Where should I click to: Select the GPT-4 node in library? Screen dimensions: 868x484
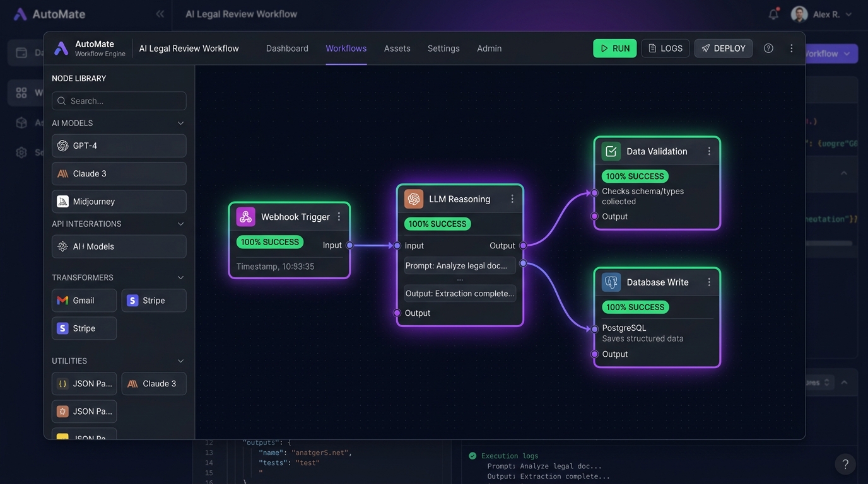coord(119,146)
